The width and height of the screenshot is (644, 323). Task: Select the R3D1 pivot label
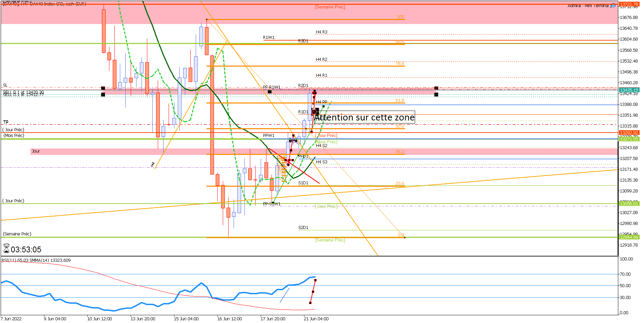[303, 41]
